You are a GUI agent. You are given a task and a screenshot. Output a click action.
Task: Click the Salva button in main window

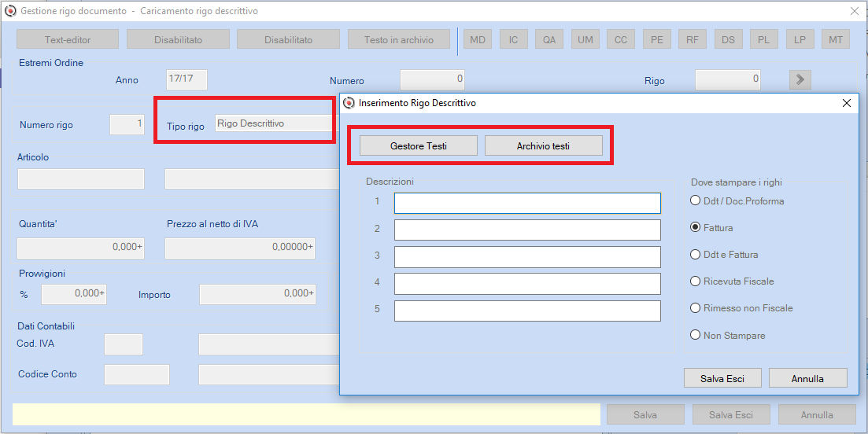click(645, 414)
